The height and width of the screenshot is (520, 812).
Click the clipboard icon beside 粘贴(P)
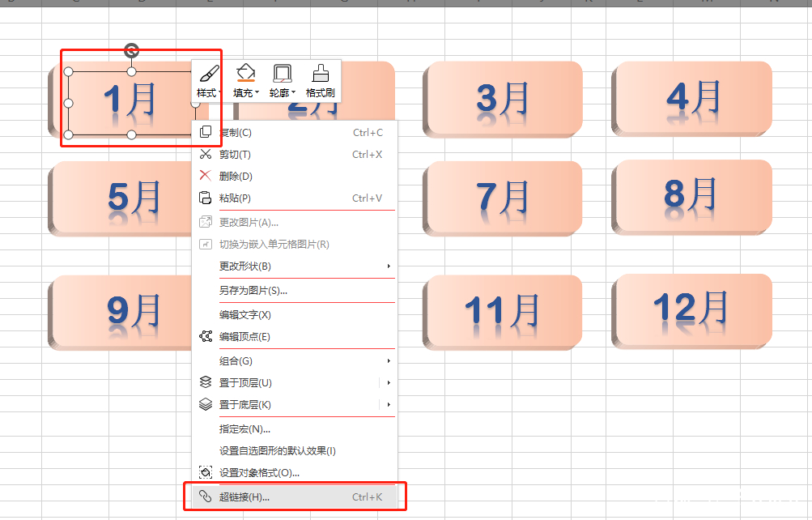point(206,198)
